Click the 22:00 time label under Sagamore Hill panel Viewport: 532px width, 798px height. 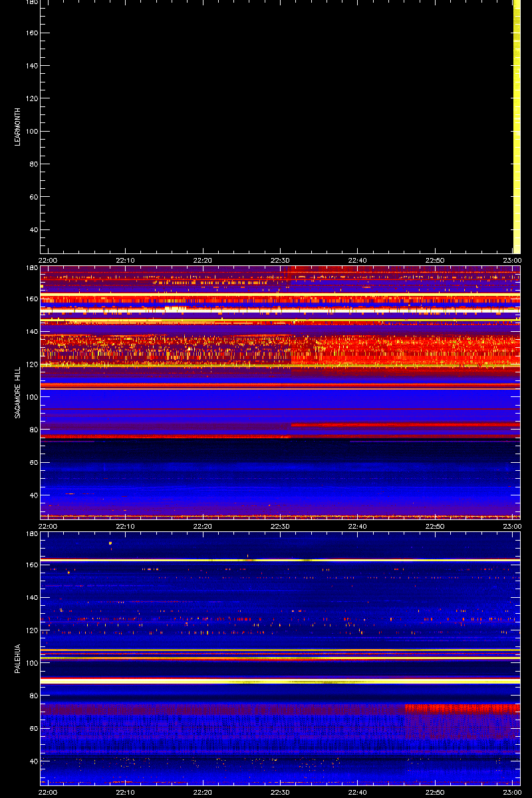[x=48, y=526]
